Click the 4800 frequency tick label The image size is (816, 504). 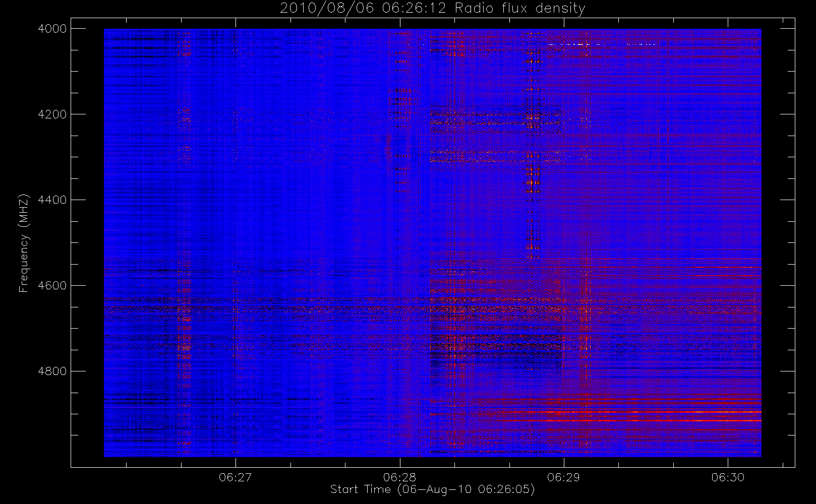pos(52,371)
